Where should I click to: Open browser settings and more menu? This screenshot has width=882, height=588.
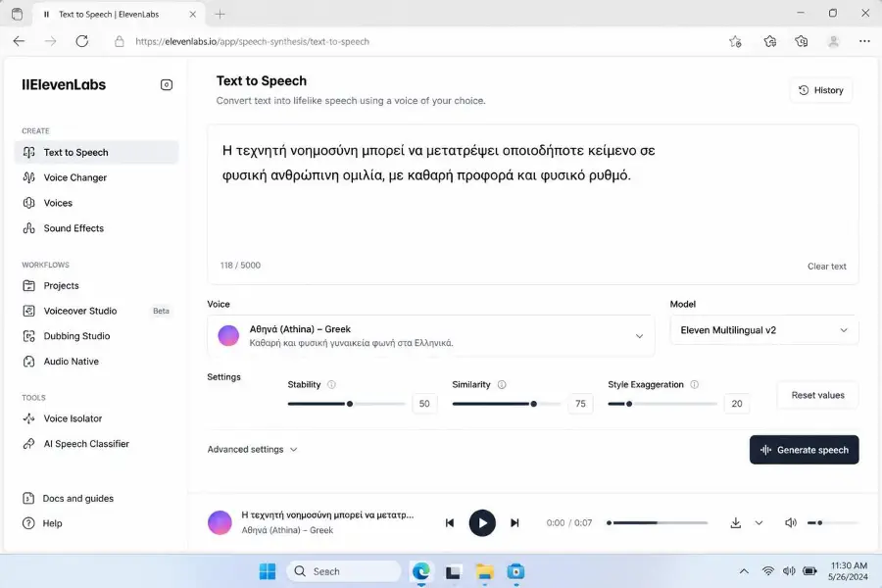(x=864, y=41)
